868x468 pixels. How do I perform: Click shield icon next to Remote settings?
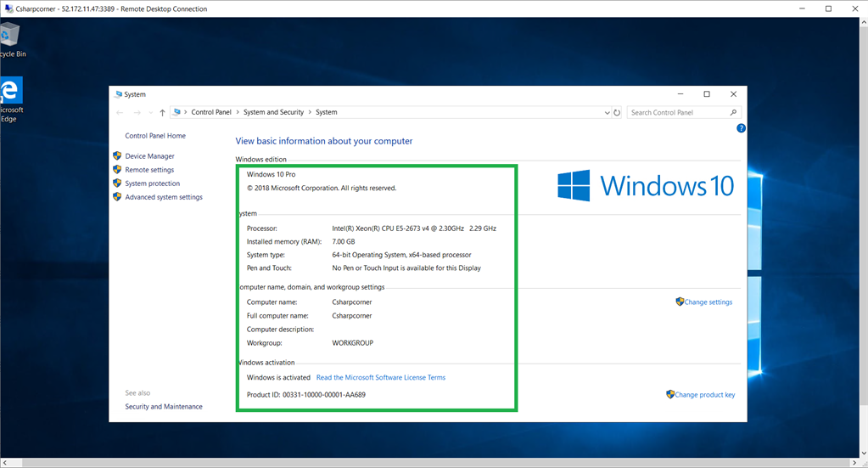click(117, 170)
